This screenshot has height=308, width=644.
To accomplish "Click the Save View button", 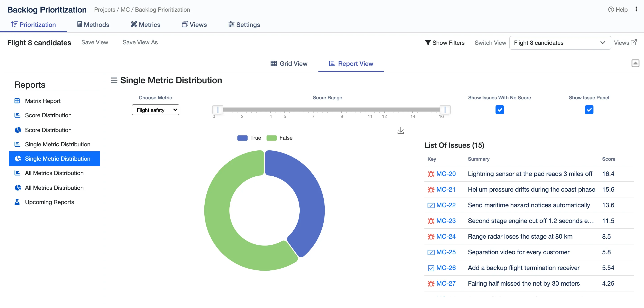I will tap(95, 42).
